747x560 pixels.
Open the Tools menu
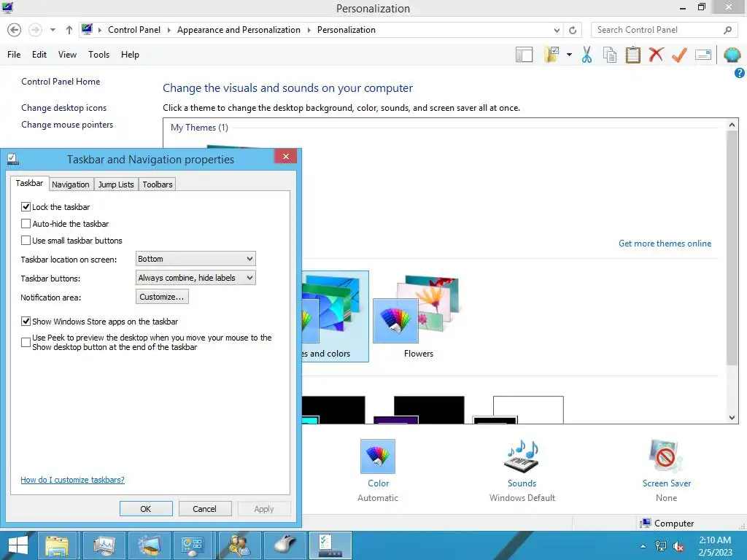pyautogui.click(x=98, y=55)
